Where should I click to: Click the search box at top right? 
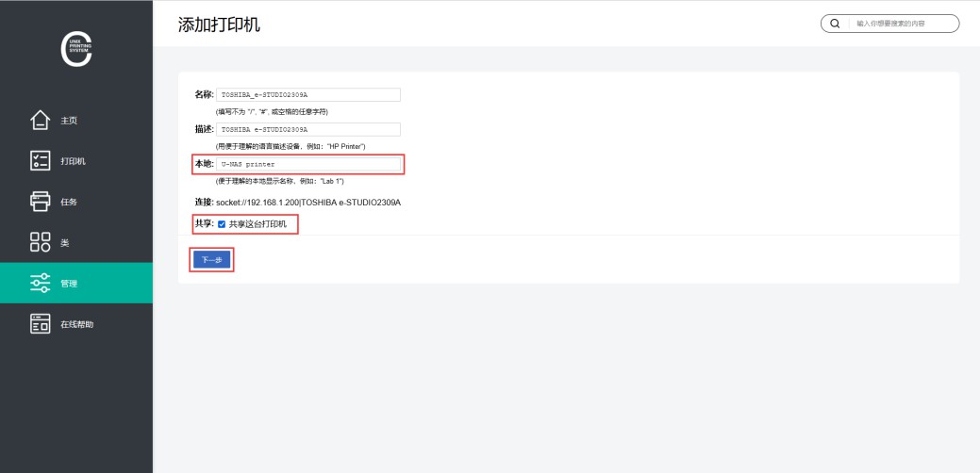pos(903,24)
